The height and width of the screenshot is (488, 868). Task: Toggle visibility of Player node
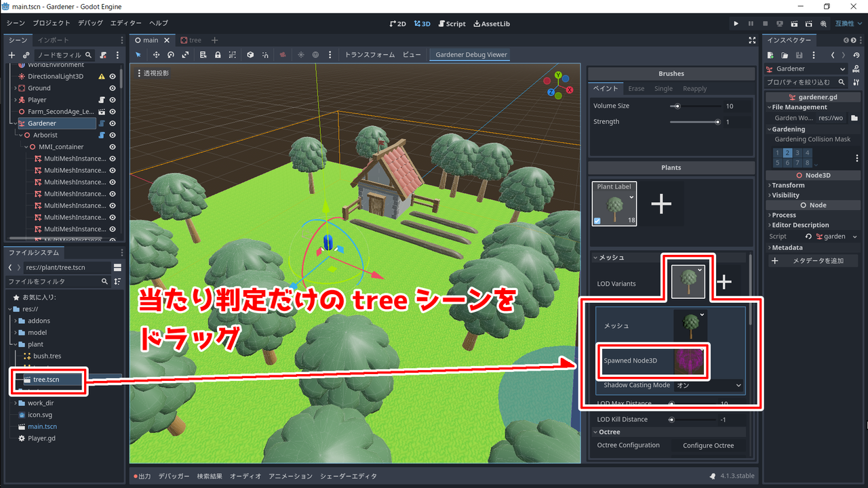click(x=113, y=100)
